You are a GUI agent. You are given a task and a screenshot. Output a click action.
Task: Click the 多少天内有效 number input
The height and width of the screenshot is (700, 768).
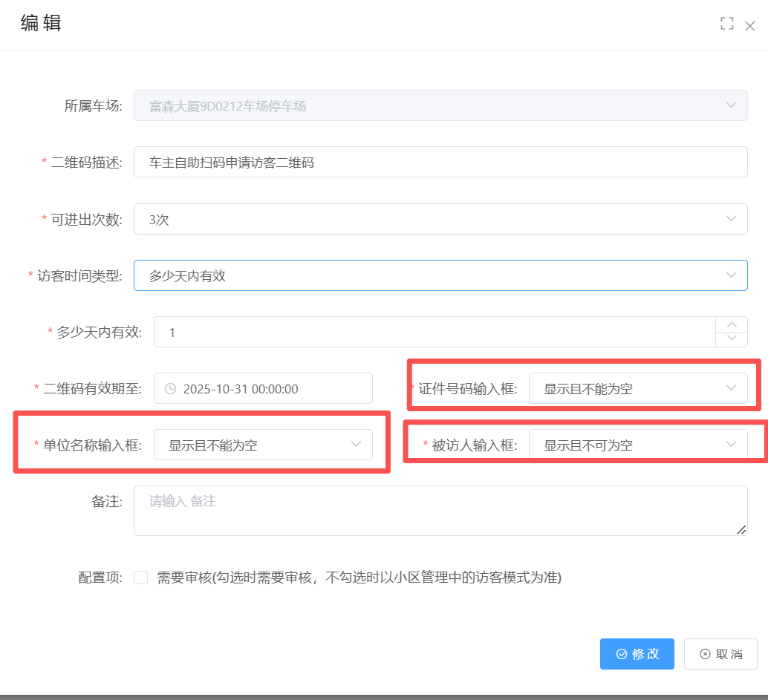(435, 332)
